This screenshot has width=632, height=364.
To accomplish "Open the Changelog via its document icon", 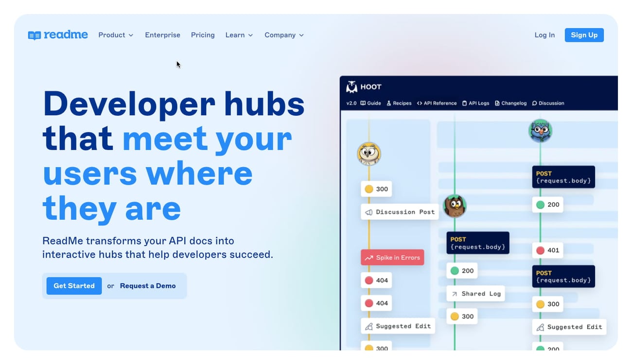I will coord(497,103).
